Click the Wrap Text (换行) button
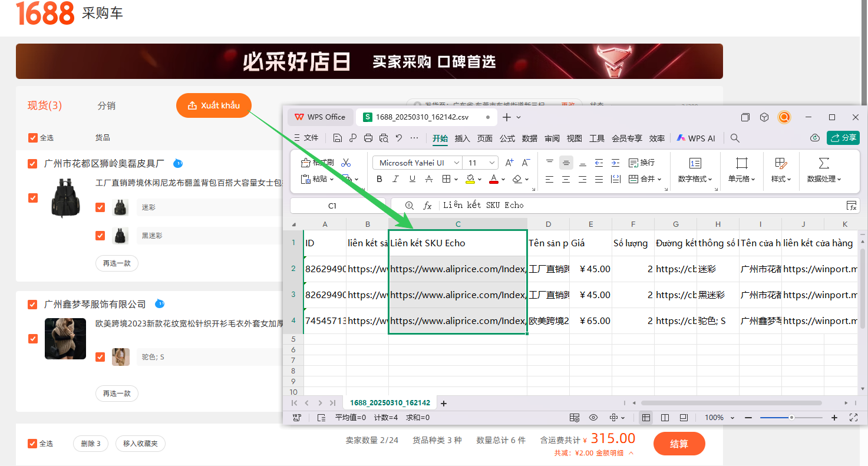This screenshot has height=466, width=868. [642, 163]
